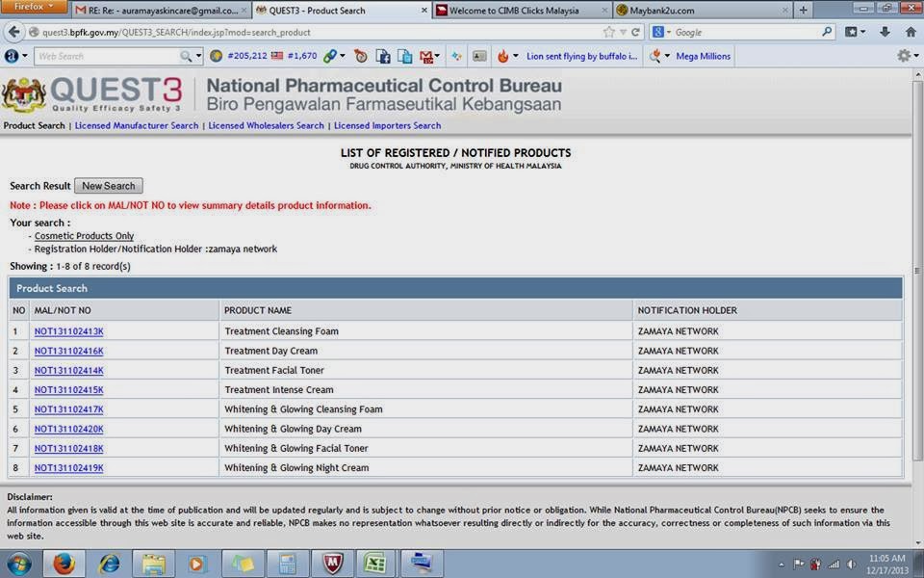
Task: Switch to the Gmail RE: Re: tab
Action: coord(162,10)
